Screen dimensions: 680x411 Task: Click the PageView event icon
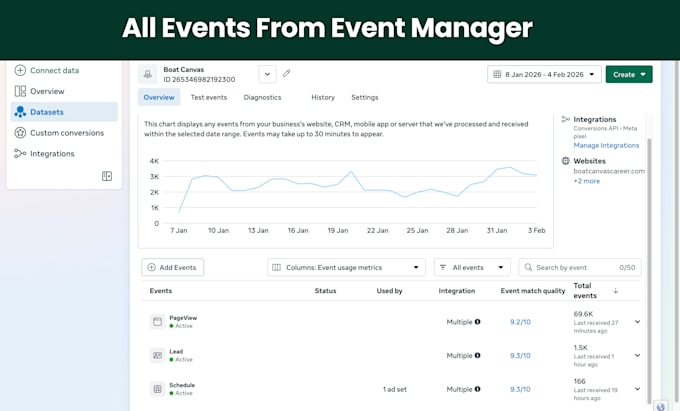tap(157, 322)
